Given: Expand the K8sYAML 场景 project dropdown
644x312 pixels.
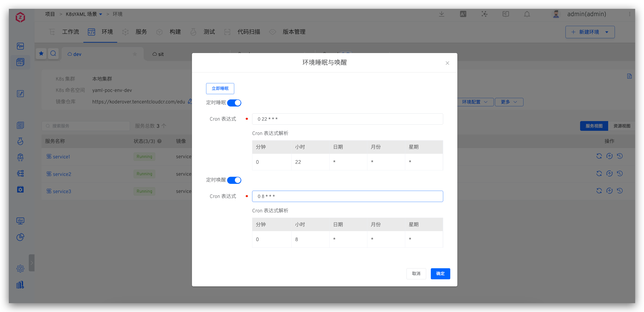Looking at the screenshot, I should [x=101, y=14].
